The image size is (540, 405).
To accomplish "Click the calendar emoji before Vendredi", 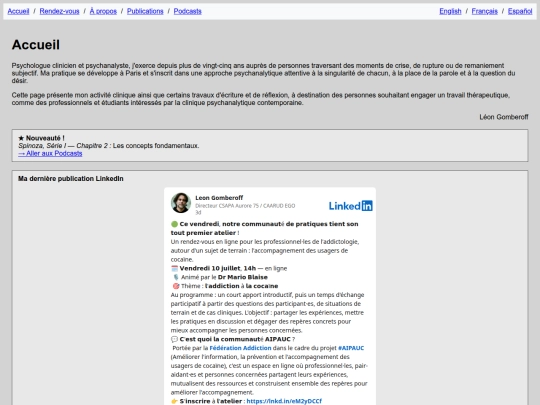I will point(175,268).
